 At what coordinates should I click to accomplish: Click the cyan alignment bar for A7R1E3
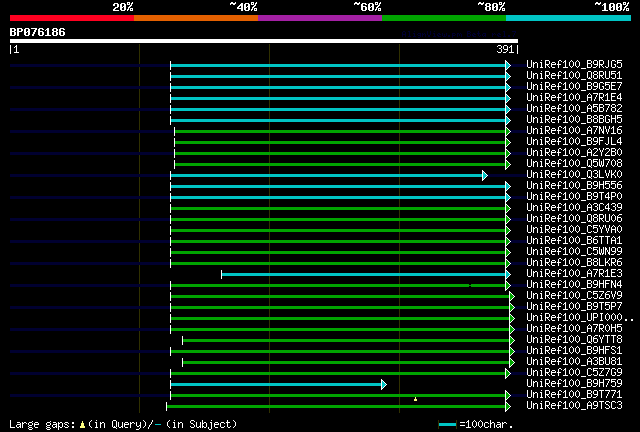(363, 274)
